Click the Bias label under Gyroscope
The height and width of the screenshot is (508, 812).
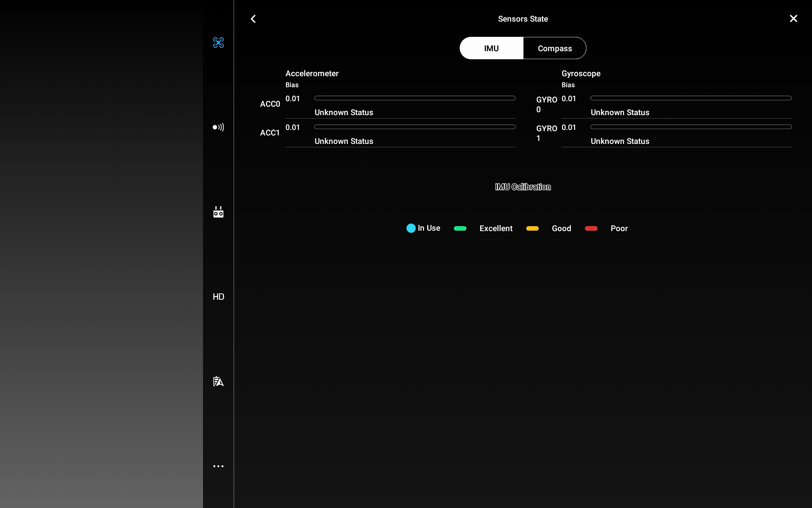point(568,85)
